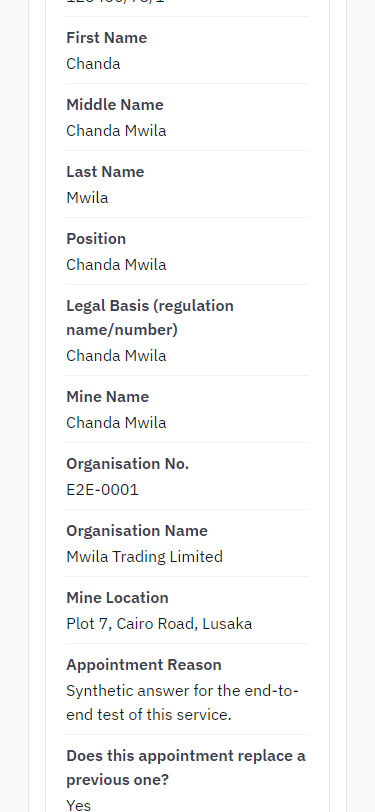The width and height of the screenshot is (375, 812).
Task: Select the Chanda Mwila value under Legal Basis
Action: coord(116,356)
